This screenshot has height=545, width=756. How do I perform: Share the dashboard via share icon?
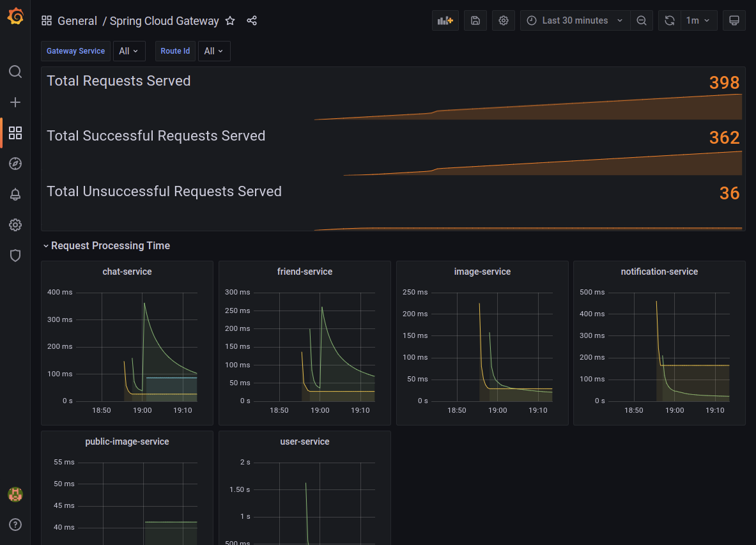[252, 20]
